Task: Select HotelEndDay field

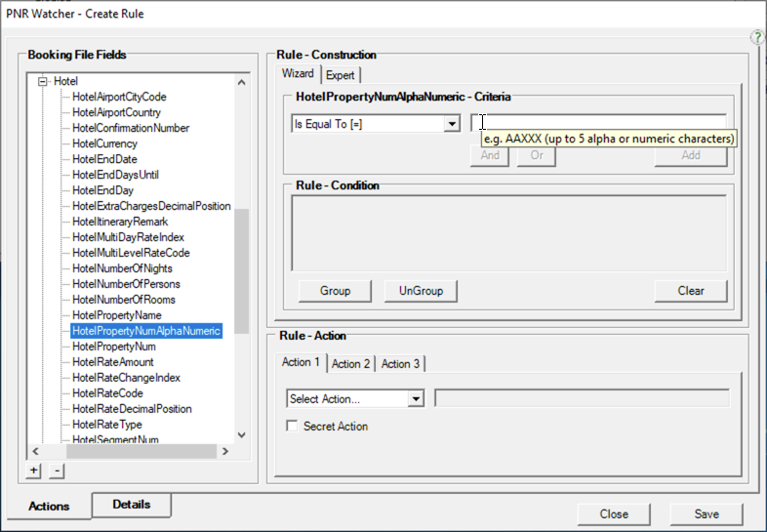Action: pos(102,191)
